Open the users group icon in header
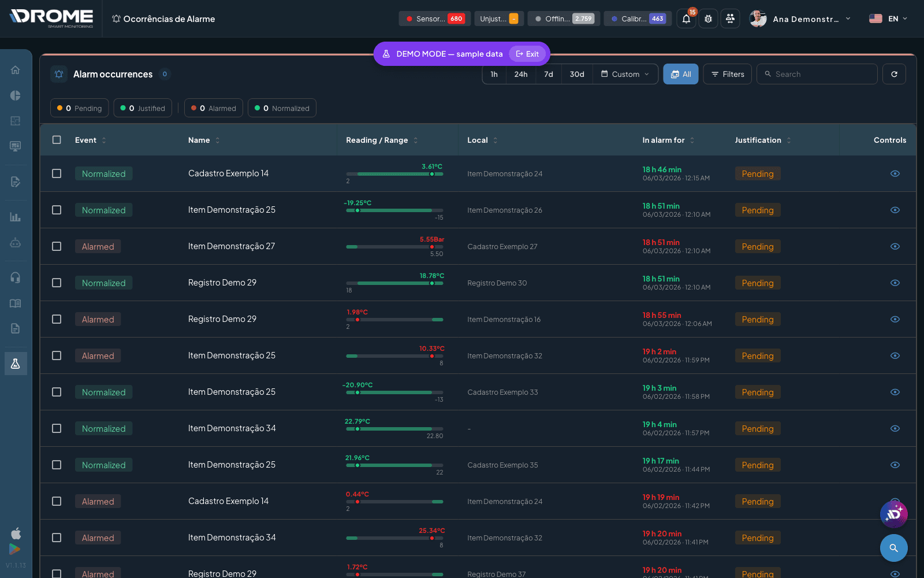This screenshot has width=924, height=578. click(730, 19)
